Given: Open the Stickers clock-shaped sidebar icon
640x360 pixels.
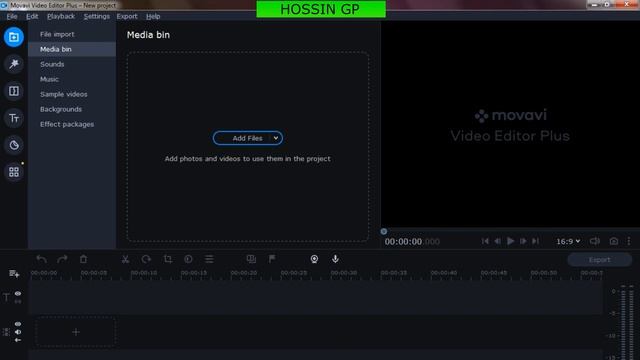Looking at the screenshot, I should [x=13, y=145].
